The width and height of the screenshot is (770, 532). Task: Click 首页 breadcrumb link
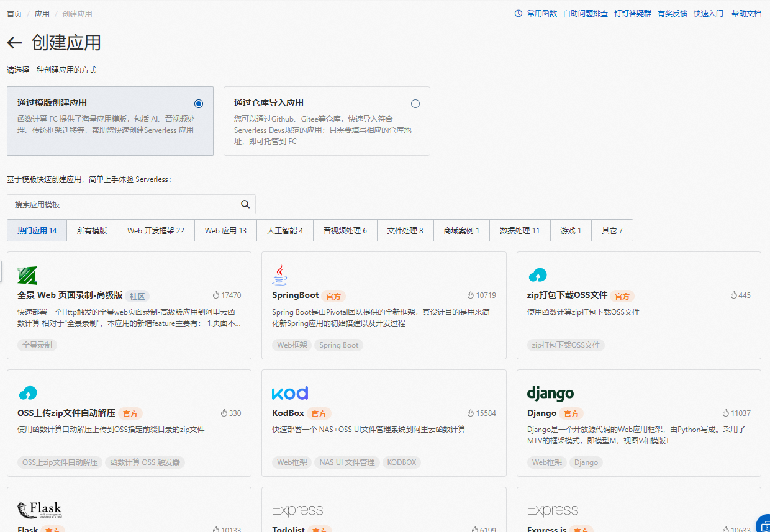(14, 14)
